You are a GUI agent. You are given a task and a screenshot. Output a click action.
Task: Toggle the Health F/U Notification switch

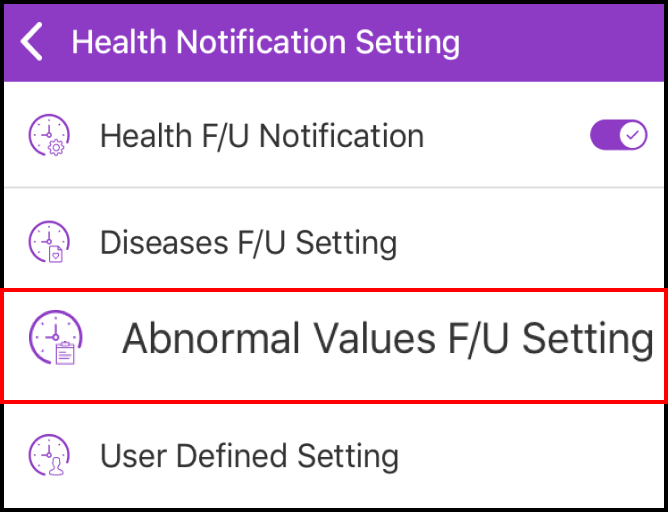pos(618,135)
